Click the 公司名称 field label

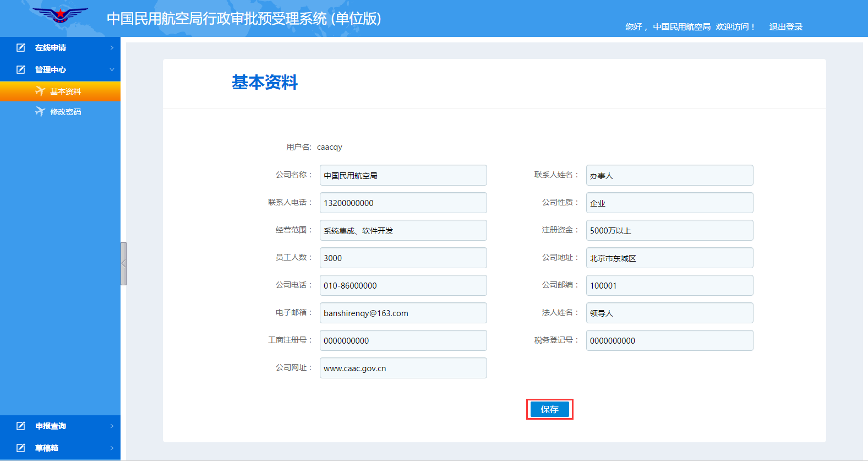(x=294, y=175)
